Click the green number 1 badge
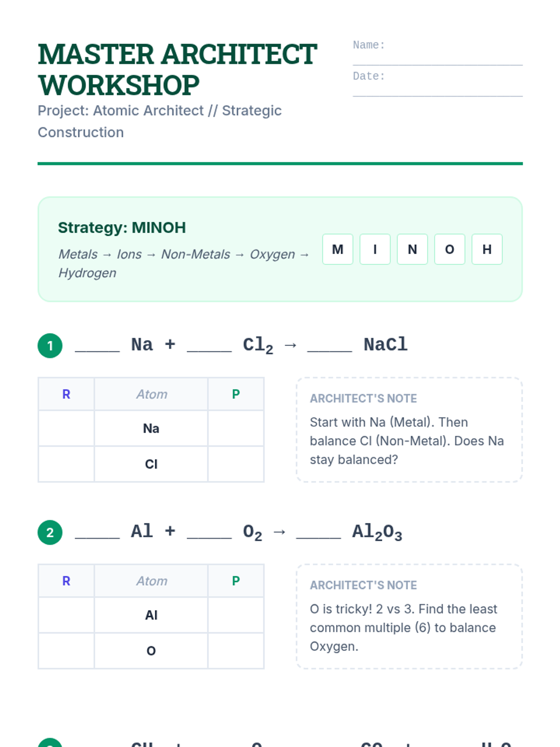 tap(50, 346)
